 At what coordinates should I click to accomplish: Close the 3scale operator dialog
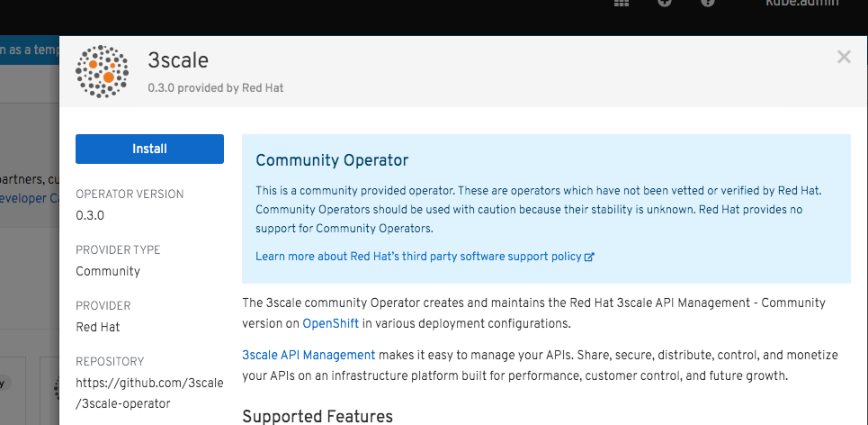(x=844, y=57)
